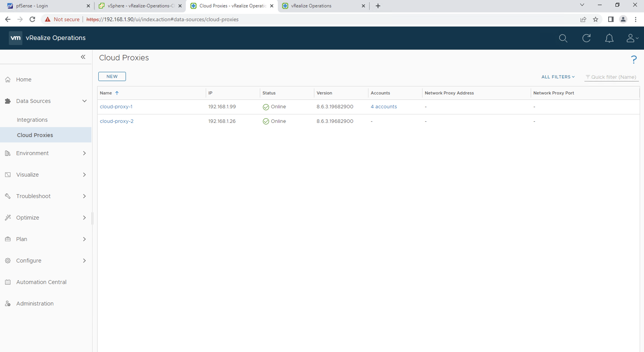Click the NEW button

coord(112,77)
